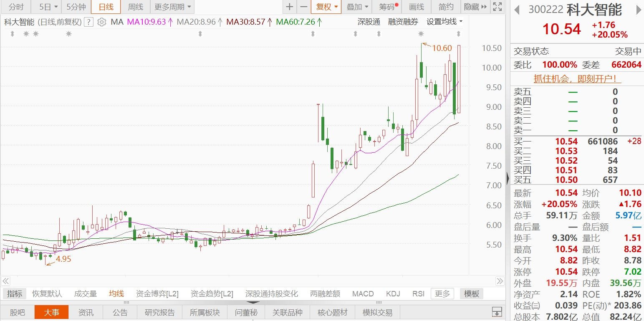Collapse the side panel via middle handle arrow
The width and height of the screenshot is (644, 321).
[x=508, y=179]
